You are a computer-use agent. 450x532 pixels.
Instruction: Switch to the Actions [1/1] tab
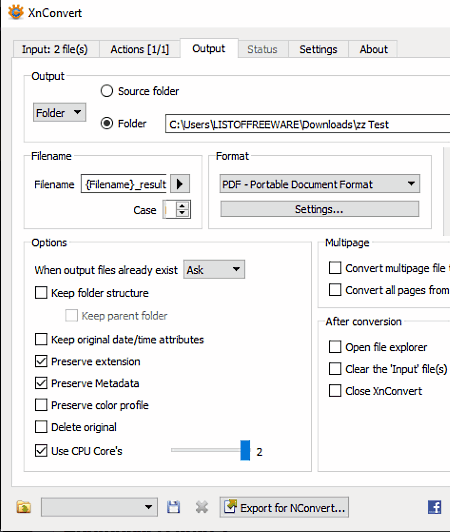(x=139, y=49)
